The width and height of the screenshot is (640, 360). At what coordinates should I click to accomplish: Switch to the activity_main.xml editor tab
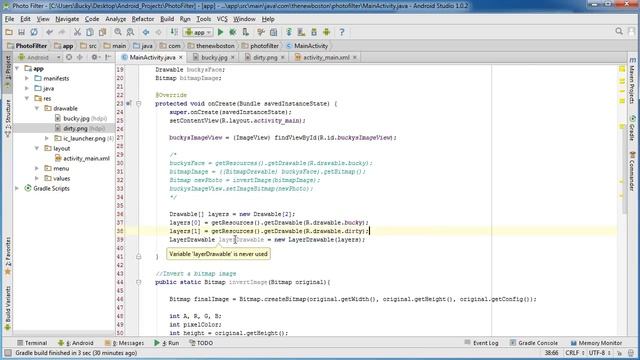[325, 58]
